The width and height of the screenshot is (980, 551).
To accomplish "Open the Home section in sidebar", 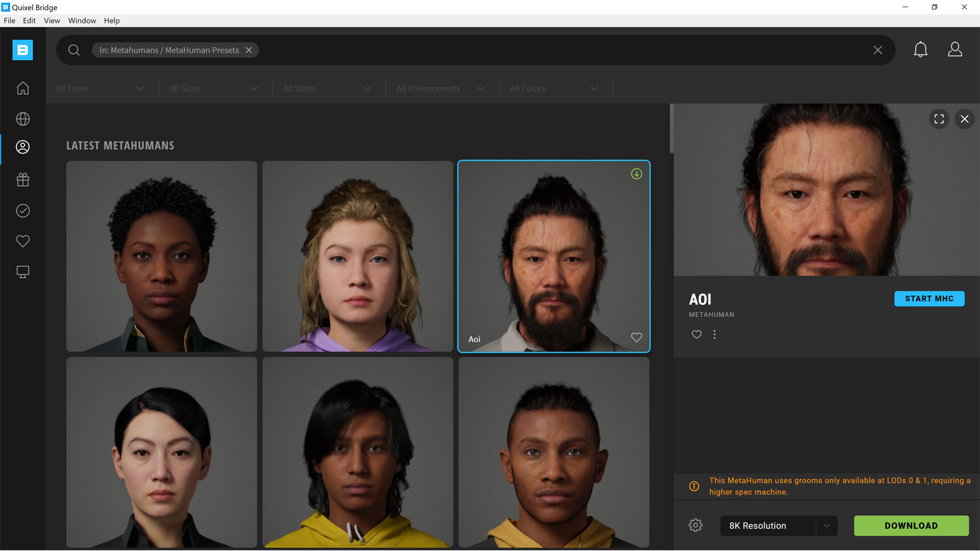I will tap(22, 88).
